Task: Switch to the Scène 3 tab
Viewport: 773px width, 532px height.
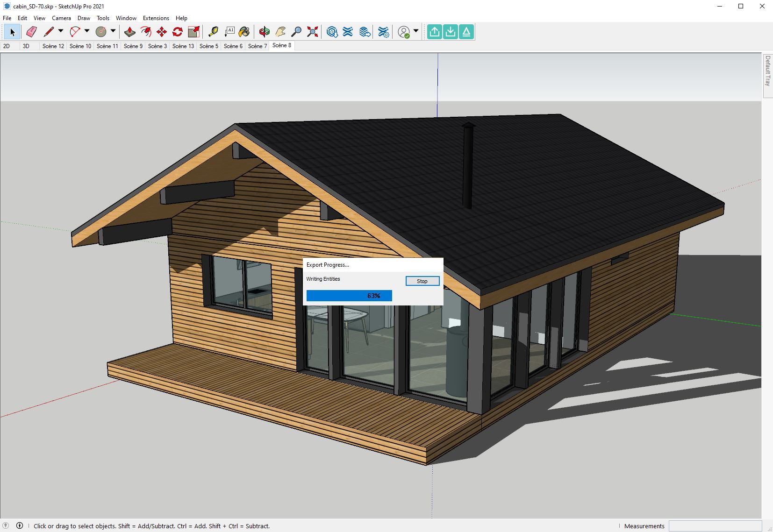Action: coord(157,46)
